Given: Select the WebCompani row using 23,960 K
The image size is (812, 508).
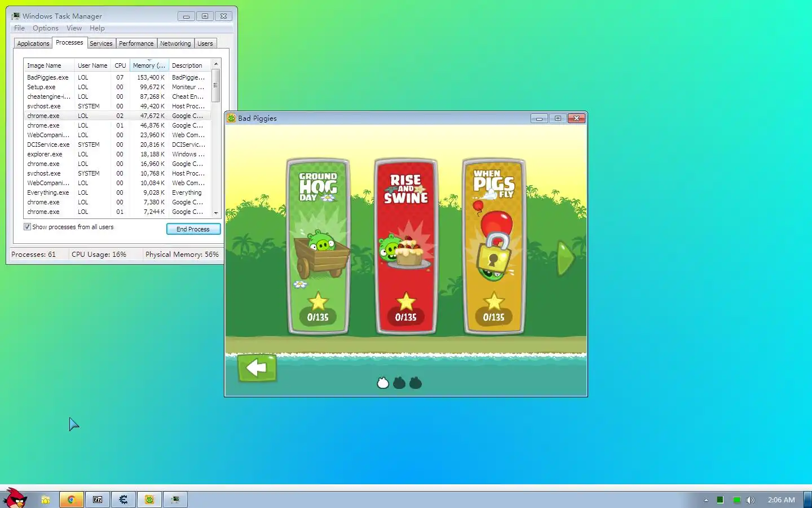Looking at the screenshot, I should coord(117,135).
